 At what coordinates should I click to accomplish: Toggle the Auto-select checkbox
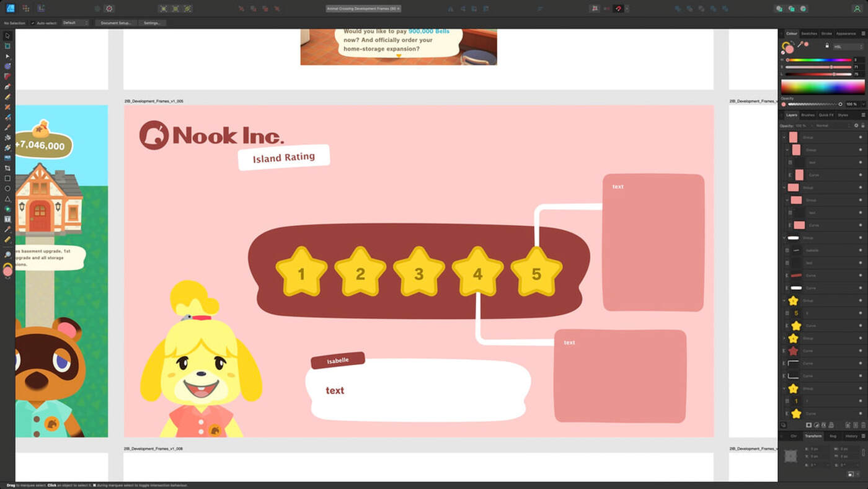pos(33,23)
